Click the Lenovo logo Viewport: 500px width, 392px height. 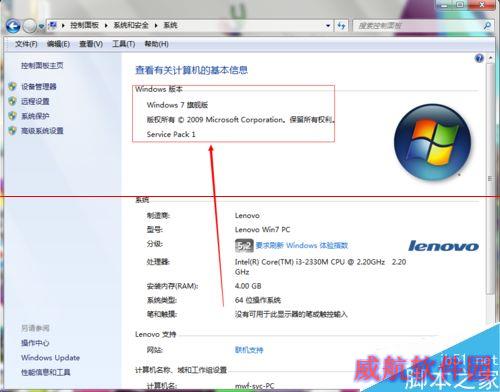pos(444,246)
